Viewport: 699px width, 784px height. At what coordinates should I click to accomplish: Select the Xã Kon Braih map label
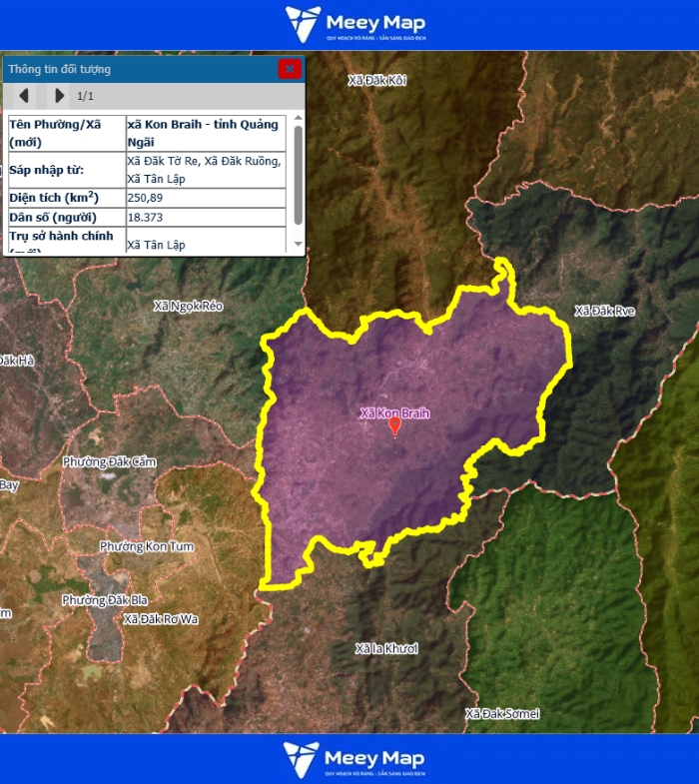tap(394, 412)
